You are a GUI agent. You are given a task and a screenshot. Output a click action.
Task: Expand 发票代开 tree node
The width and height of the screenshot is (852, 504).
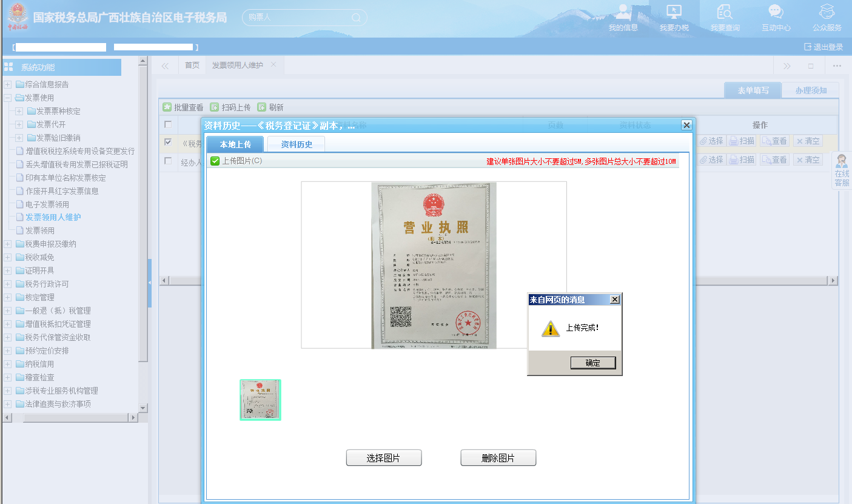pos(19,124)
